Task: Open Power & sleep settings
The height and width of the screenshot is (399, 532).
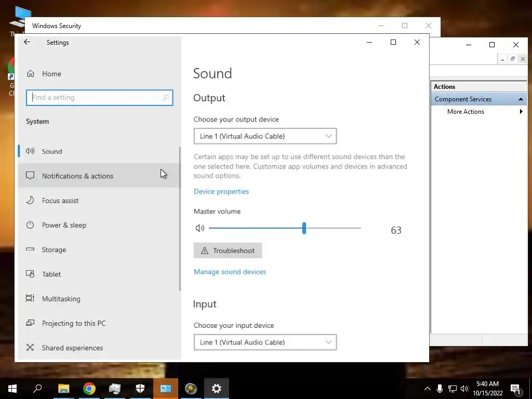Action: point(99,225)
